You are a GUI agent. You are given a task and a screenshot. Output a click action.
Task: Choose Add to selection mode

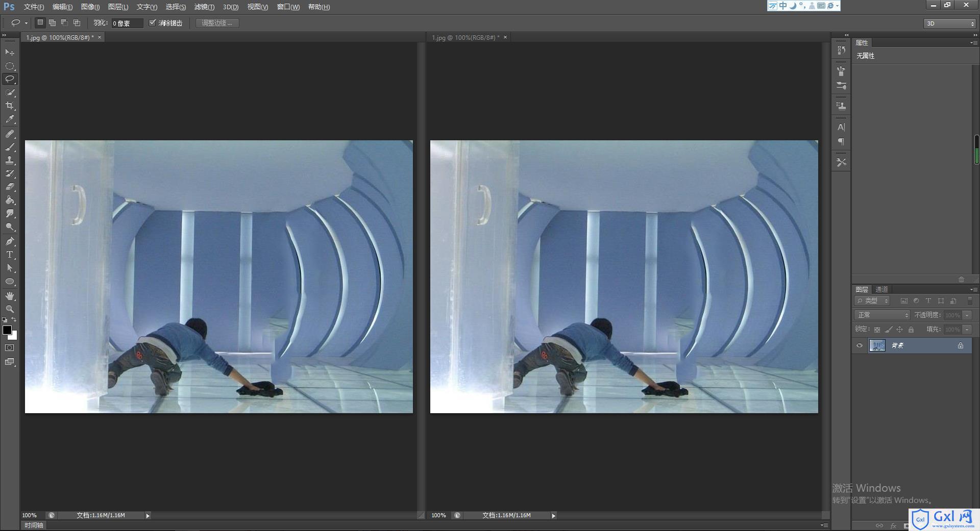click(52, 22)
